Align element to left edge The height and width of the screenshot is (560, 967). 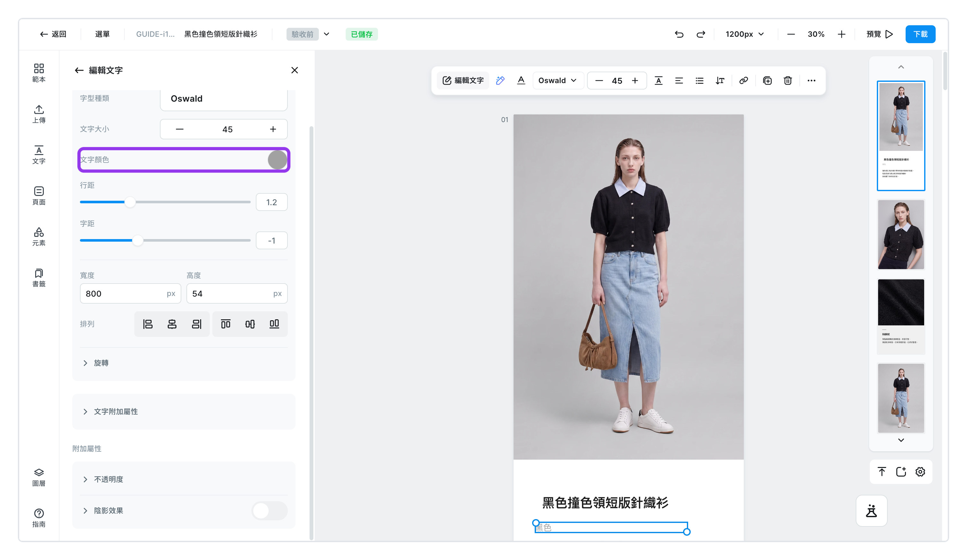coord(148,324)
